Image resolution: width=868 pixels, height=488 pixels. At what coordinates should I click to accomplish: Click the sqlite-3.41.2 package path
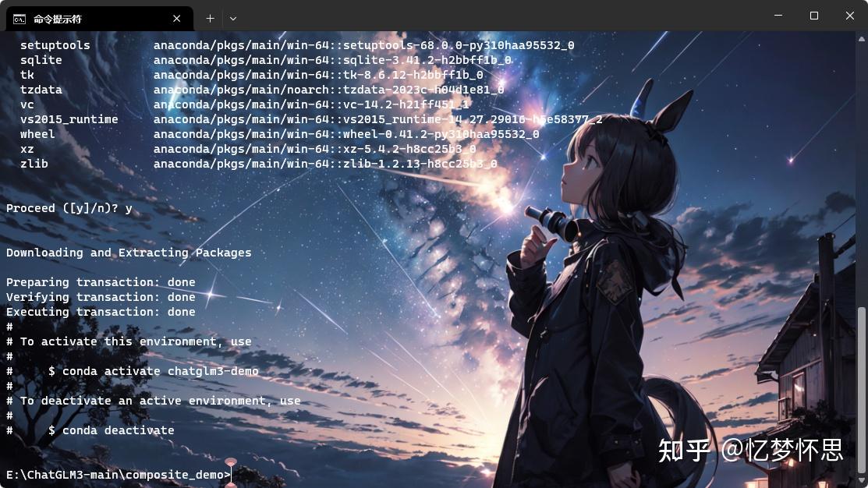click(332, 60)
